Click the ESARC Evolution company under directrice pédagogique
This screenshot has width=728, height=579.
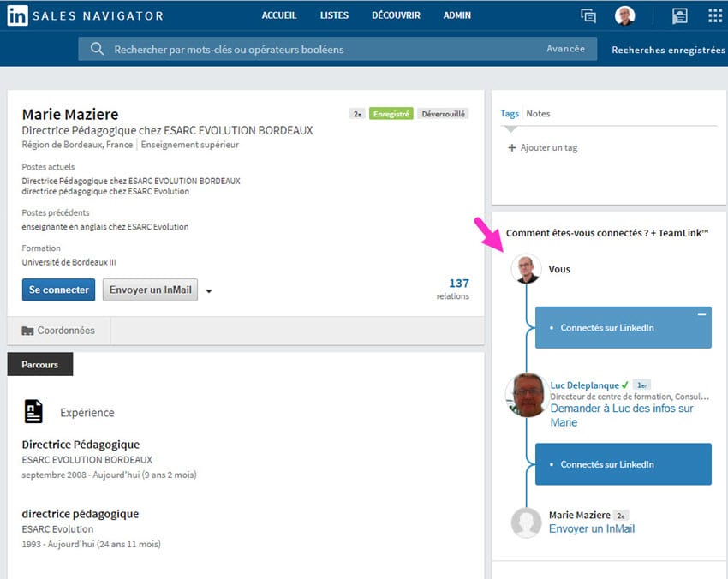click(x=57, y=529)
